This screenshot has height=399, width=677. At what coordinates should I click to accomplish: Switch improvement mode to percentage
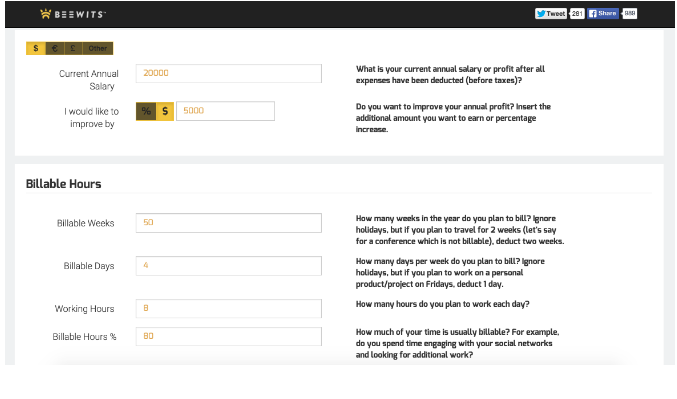point(146,111)
